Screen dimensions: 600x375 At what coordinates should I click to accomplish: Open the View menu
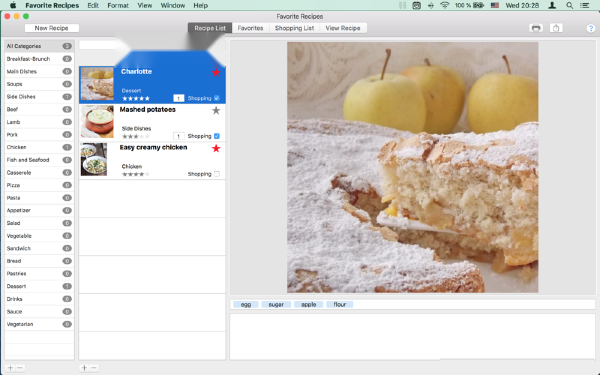(x=145, y=5)
